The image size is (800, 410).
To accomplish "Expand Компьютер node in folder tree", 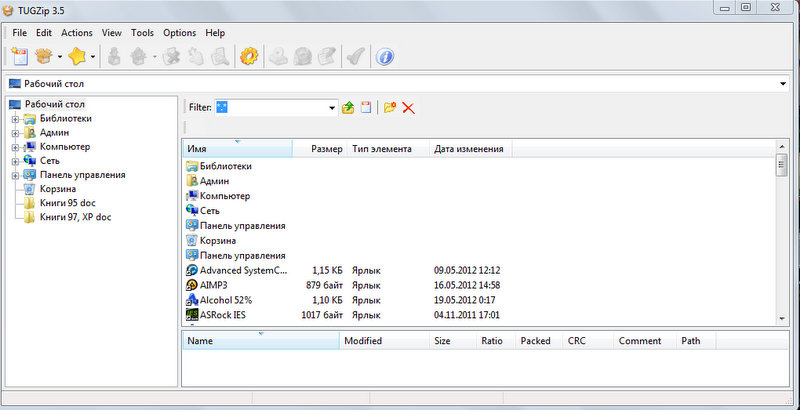I will (x=15, y=147).
